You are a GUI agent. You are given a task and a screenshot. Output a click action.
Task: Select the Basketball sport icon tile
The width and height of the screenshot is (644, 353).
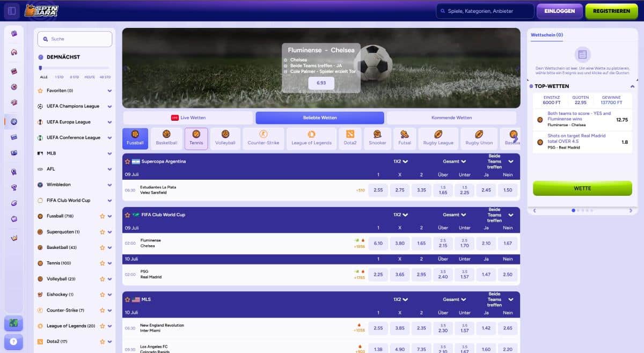pyautogui.click(x=166, y=138)
